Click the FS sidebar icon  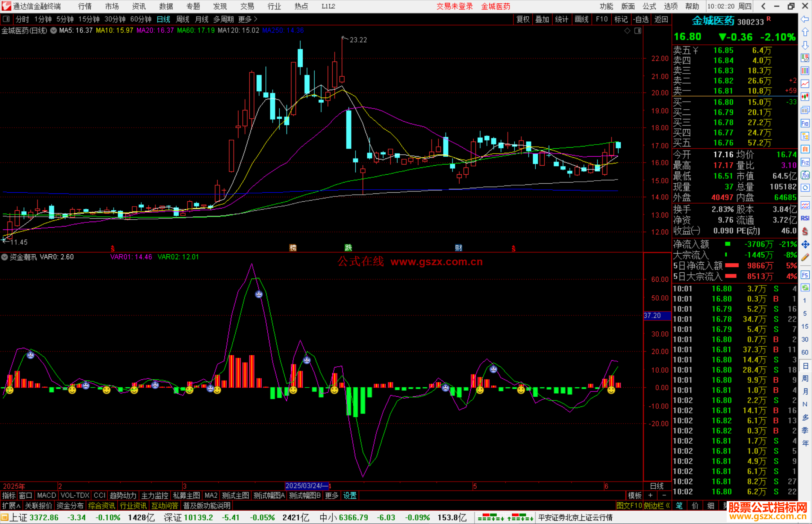tap(805, 275)
